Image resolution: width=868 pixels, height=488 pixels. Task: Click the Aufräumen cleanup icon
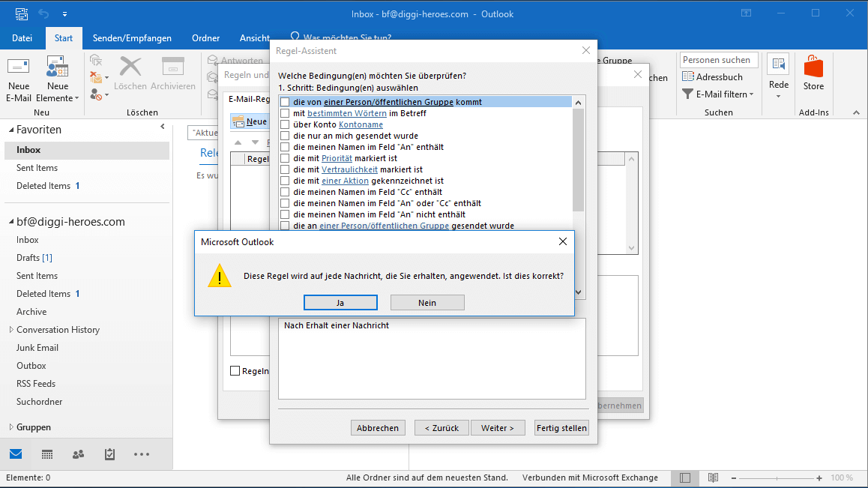pyautogui.click(x=97, y=77)
